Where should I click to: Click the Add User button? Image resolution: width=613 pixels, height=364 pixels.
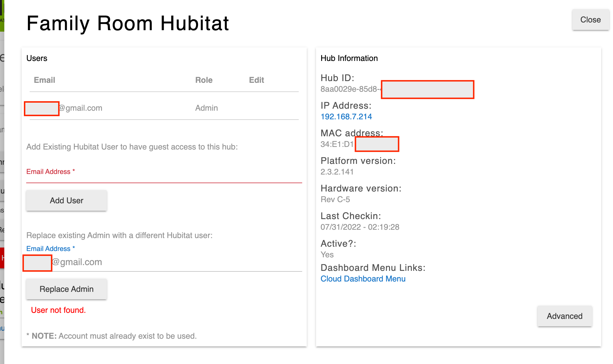point(66,200)
